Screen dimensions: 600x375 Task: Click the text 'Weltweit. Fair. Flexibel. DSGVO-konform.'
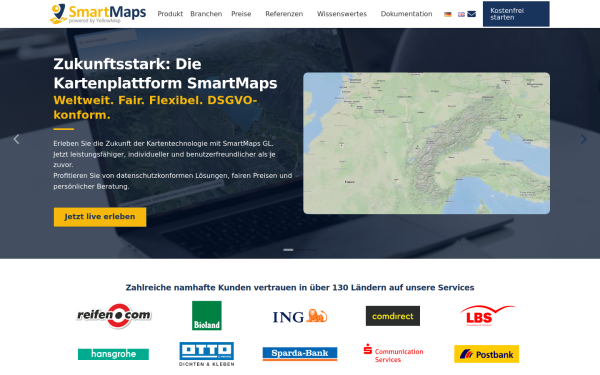pyautogui.click(x=155, y=108)
